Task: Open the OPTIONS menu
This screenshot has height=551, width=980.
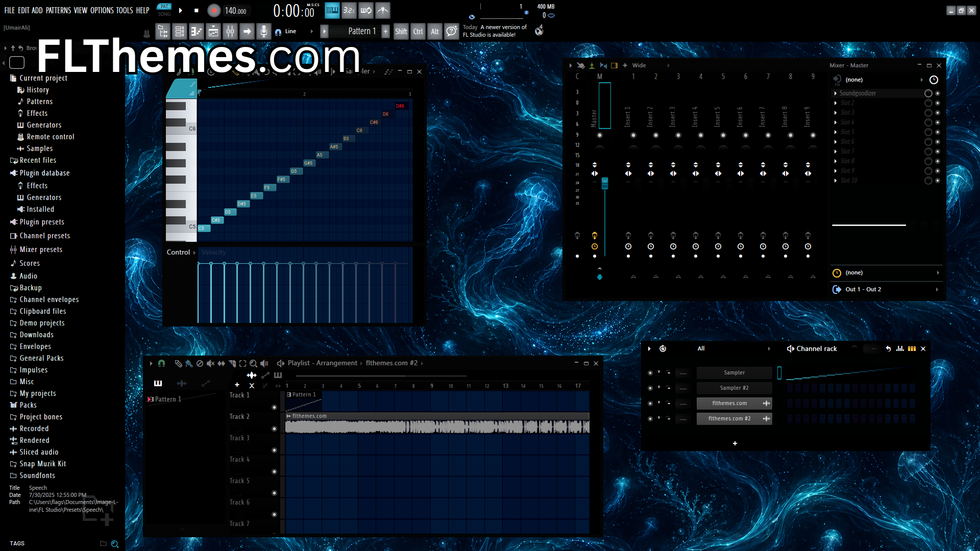Action: pos(102,10)
